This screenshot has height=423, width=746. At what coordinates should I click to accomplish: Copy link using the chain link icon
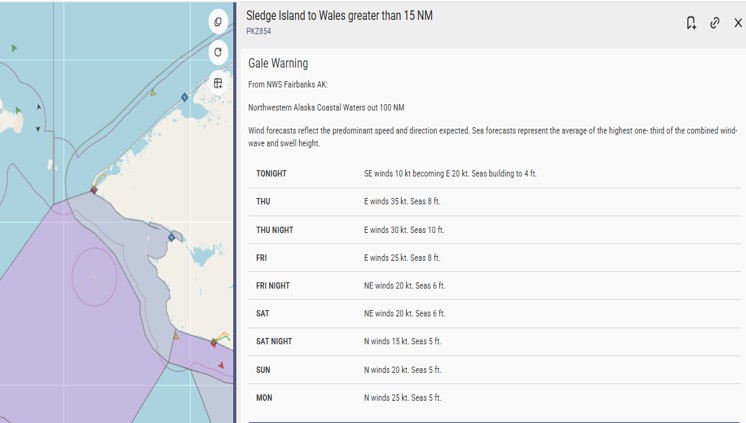pyautogui.click(x=715, y=23)
